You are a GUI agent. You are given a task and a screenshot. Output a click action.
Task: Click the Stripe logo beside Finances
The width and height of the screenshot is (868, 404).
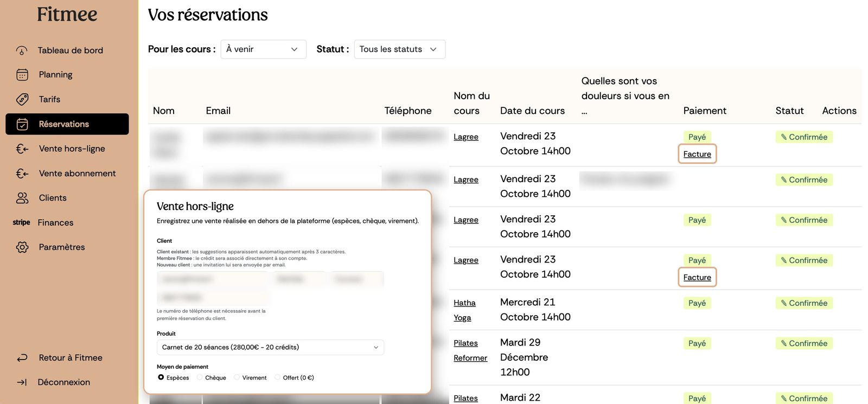tap(22, 222)
